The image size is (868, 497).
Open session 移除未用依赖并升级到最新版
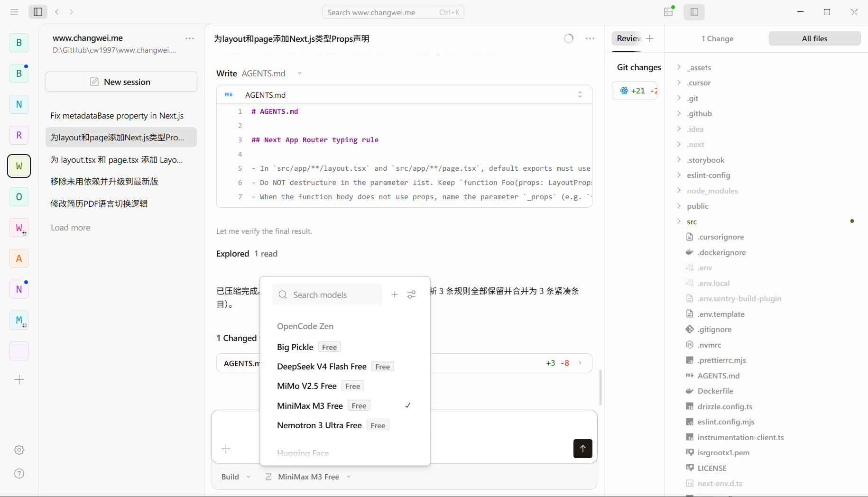click(121, 181)
